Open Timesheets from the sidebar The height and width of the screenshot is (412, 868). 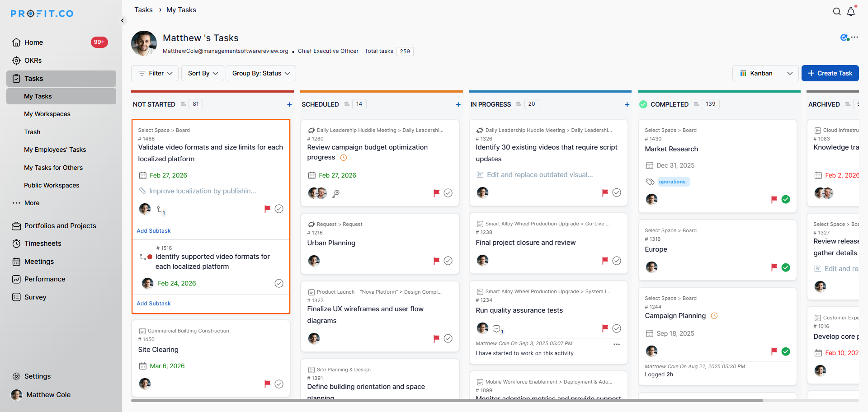[x=42, y=243]
